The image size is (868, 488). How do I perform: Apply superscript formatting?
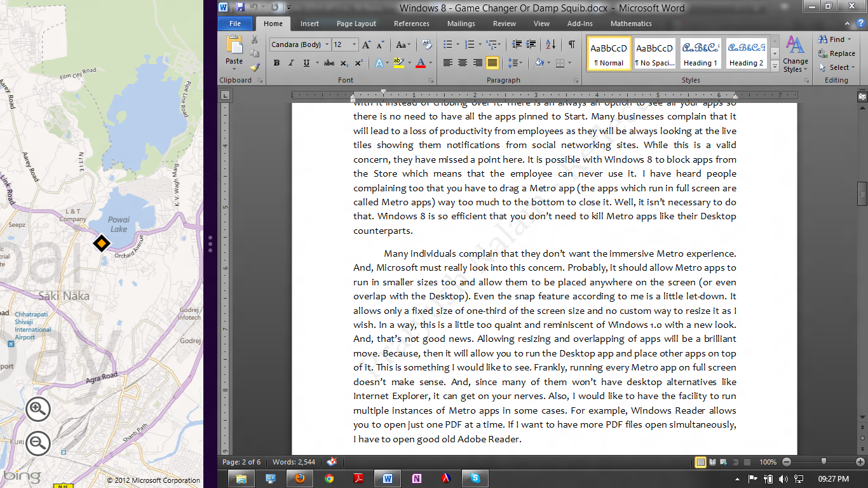[x=359, y=63]
